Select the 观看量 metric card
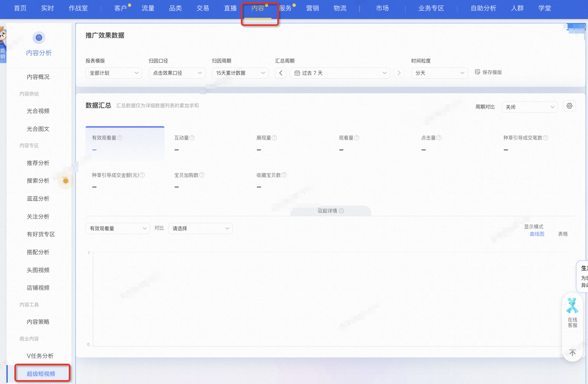This screenshot has width=588, height=384. 372,143
